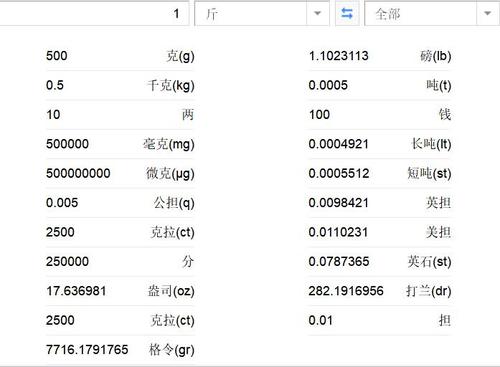
Task: Click the 千克(kg) unit label
Action: point(171,85)
